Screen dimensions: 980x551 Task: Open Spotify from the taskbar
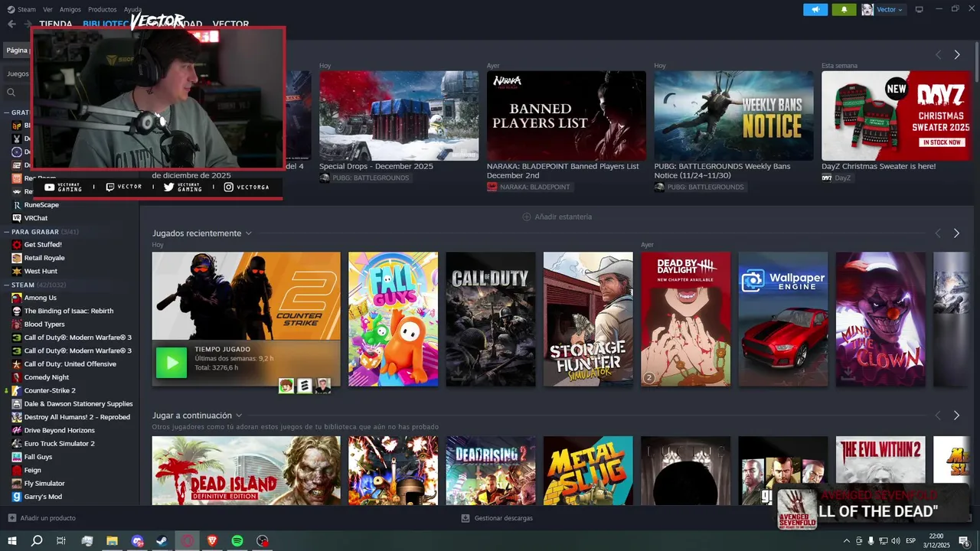[237, 540]
